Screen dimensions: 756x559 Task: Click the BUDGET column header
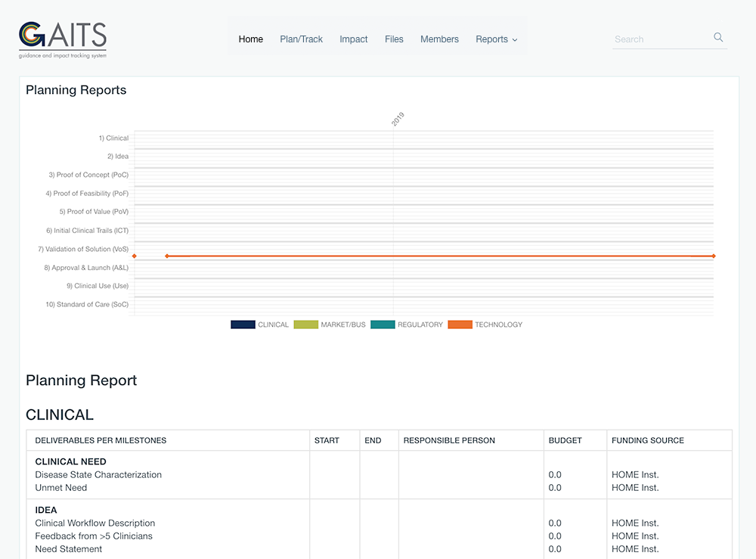coord(565,440)
